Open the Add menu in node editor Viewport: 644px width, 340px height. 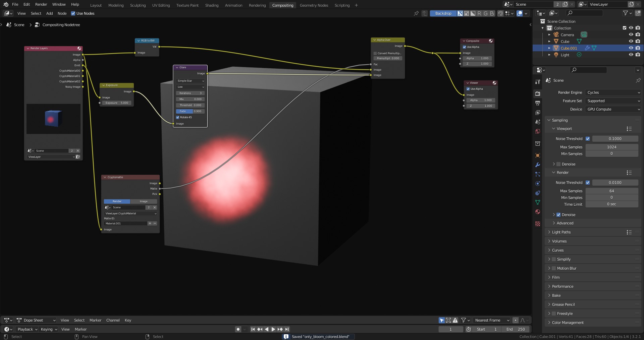[50, 13]
